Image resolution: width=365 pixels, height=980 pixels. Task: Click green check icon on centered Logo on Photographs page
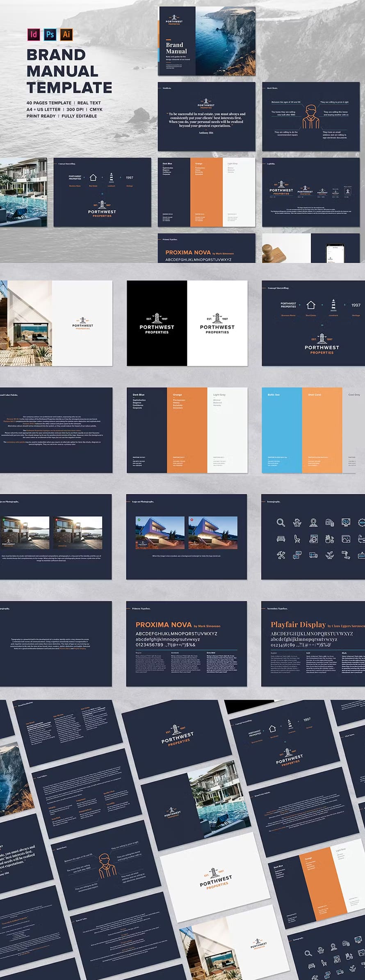coord(139,520)
